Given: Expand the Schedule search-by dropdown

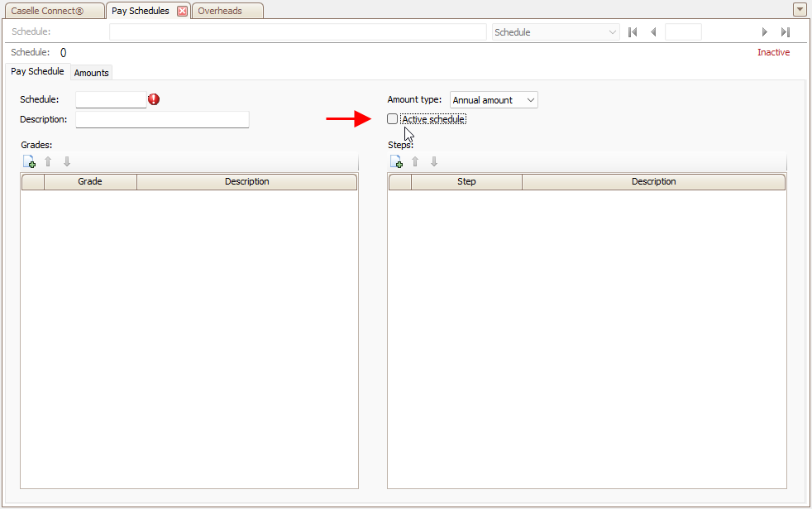Looking at the screenshot, I should point(612,32).
